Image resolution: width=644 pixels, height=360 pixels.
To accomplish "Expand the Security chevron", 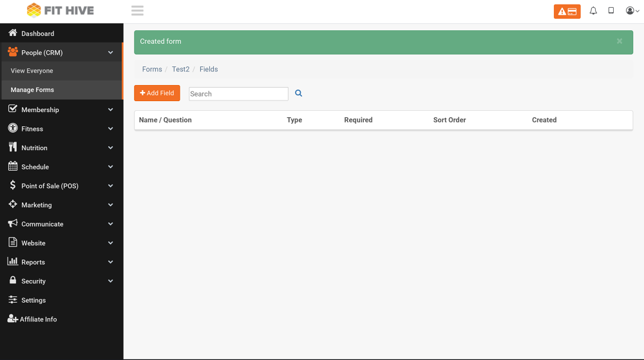I will (111, 281).
